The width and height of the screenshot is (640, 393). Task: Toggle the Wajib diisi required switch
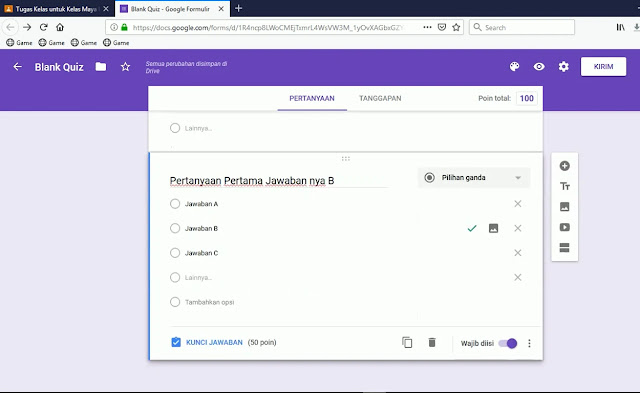click(x=508, y=343)
